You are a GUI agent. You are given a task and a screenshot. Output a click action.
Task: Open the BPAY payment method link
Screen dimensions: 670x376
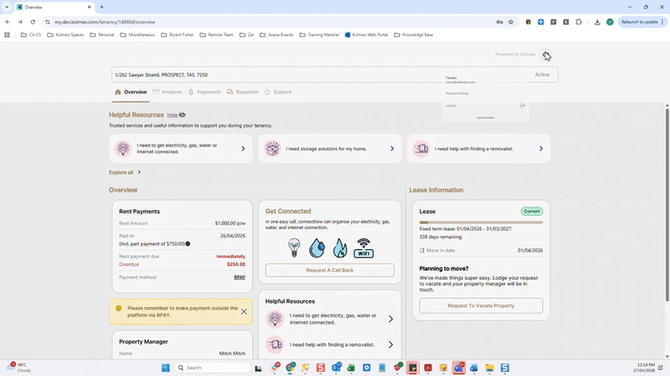click(x=240, y=277)
